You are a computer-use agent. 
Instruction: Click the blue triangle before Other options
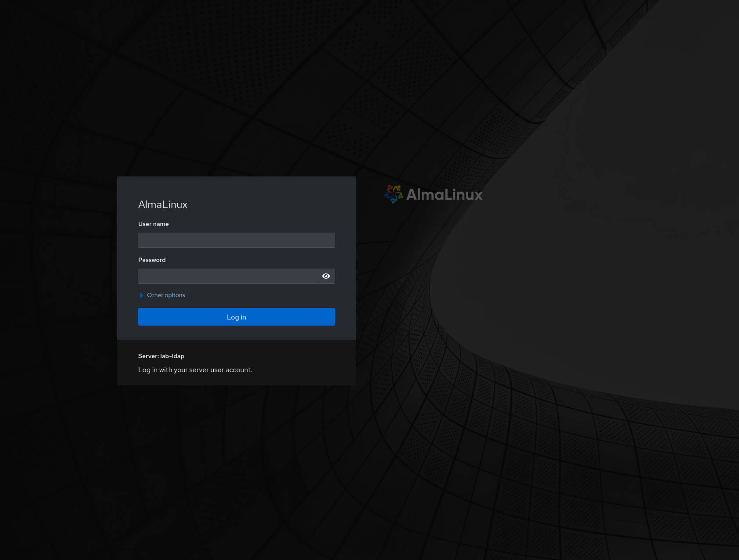point(141,295)
